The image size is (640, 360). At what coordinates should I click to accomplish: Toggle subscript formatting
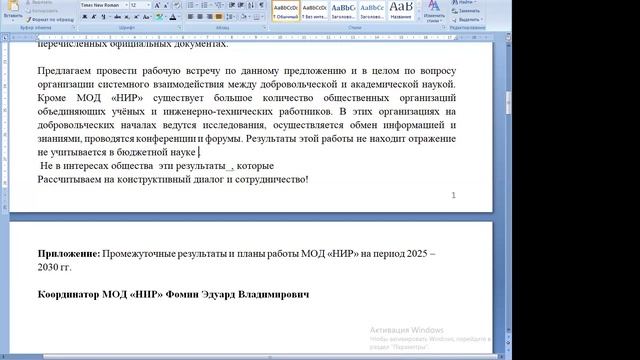127,17
